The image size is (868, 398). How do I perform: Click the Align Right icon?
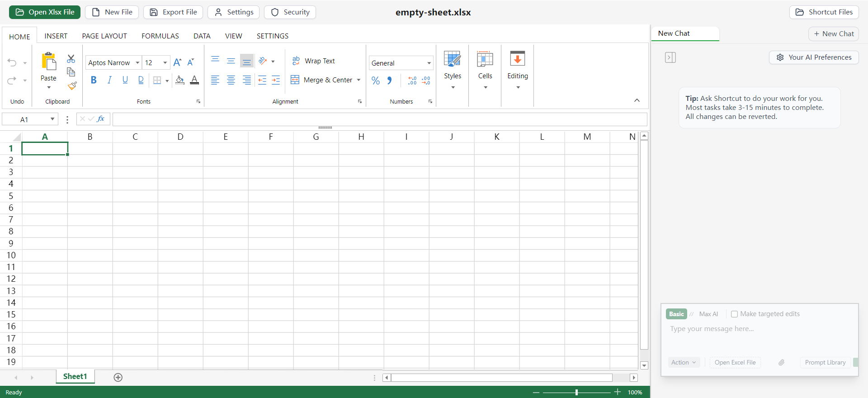[247, 80]
